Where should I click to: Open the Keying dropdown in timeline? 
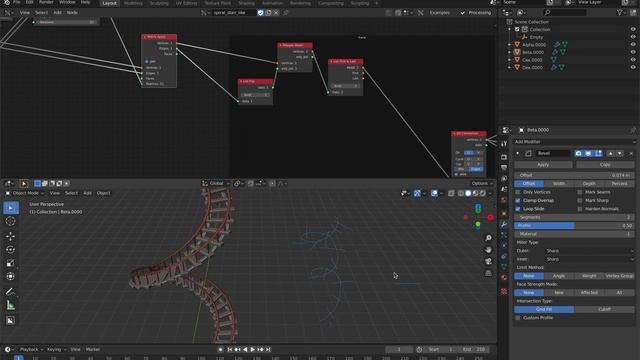click(56, 349)
